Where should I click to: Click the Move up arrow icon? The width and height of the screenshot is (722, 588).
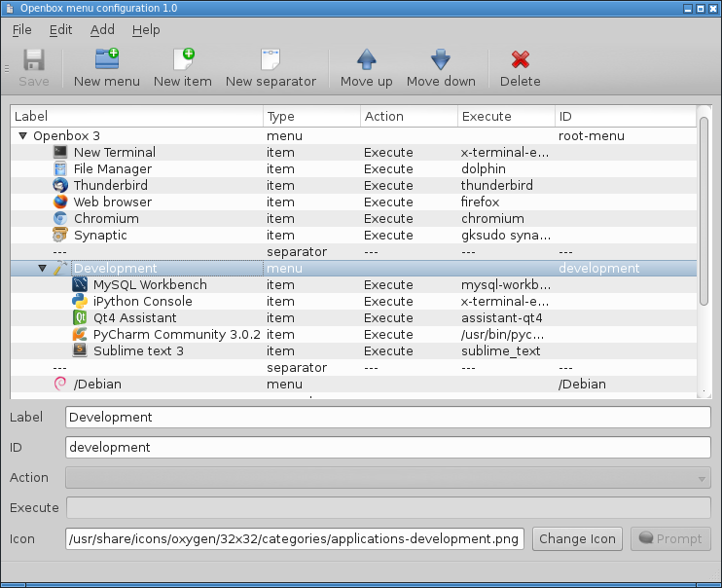click(x=367, y=59)
